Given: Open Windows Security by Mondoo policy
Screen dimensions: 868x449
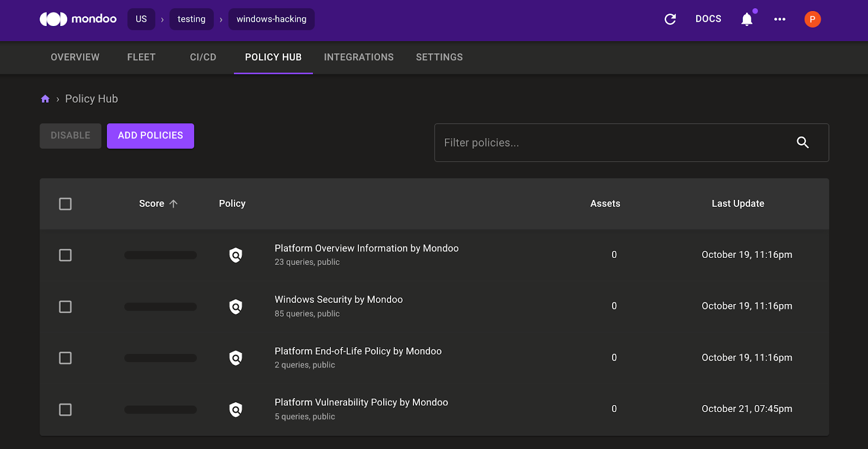Looking at the screenshot, I should 339,299.
